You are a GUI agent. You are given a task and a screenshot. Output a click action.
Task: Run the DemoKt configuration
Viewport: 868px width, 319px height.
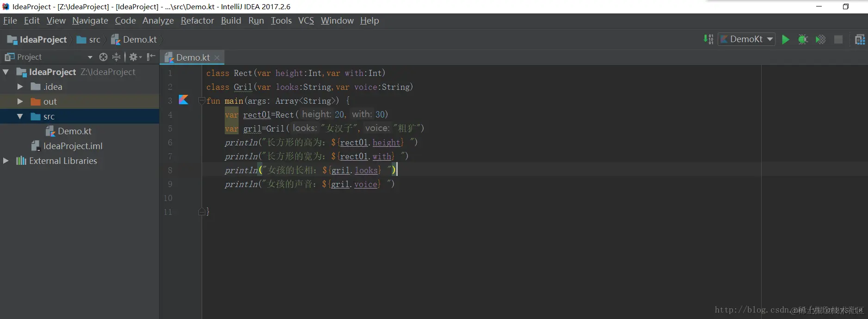tap(785, 39)
